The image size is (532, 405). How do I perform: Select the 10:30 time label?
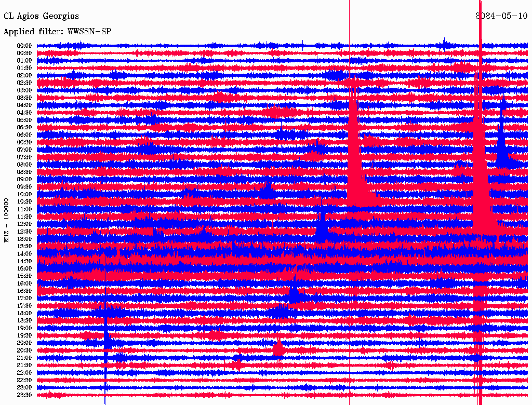tap(24, 202)
